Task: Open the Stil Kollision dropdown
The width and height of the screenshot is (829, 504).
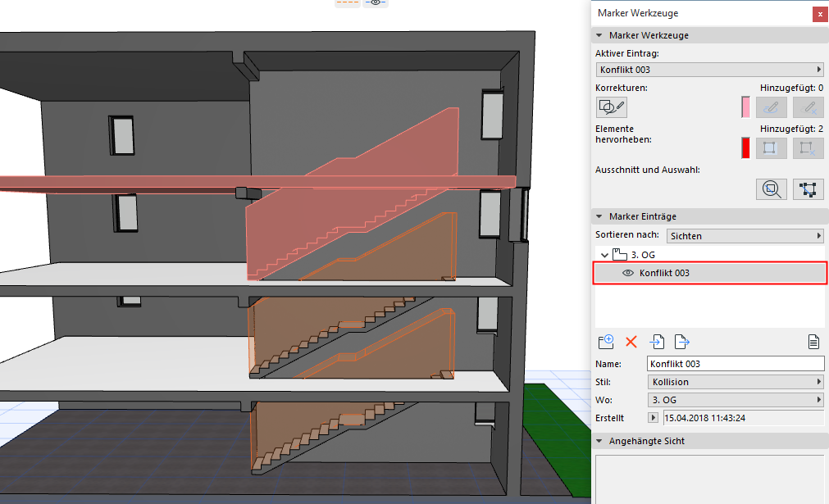Action: [x=735, y=382]
